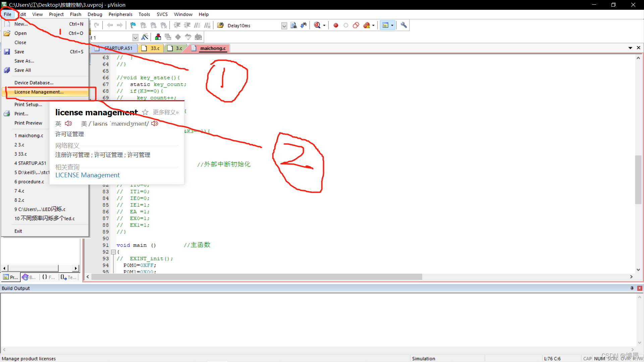
Task: Play American pronunciation speaker icon
Action: tap(155, 123)
